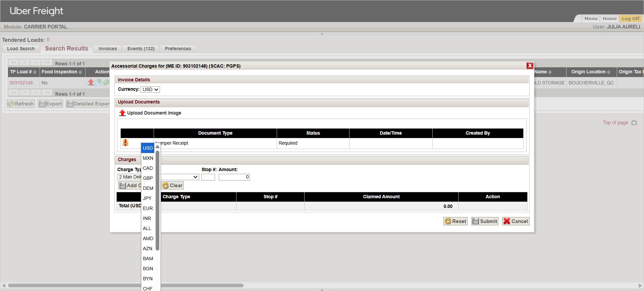Image resolution: width=644 pixels, height=291 pixels.
Task: Go to last page in bottom pager
Action: point(47,92)
